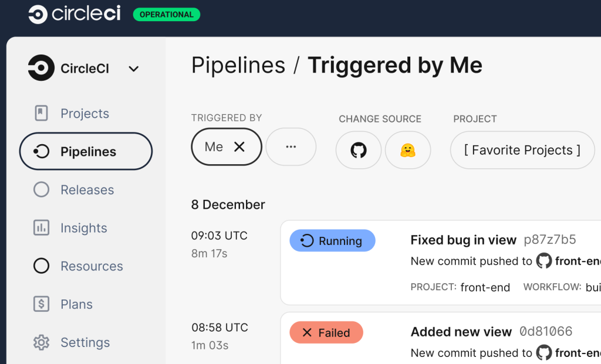601x364 pixels.
Task: Click the Releases circle icon
Action: point(41,190)
